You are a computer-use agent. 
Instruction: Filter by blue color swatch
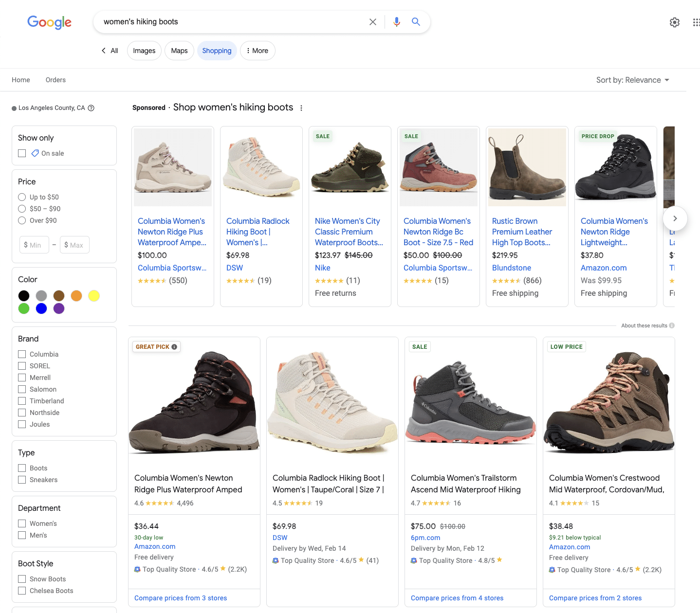pos(41,308)
